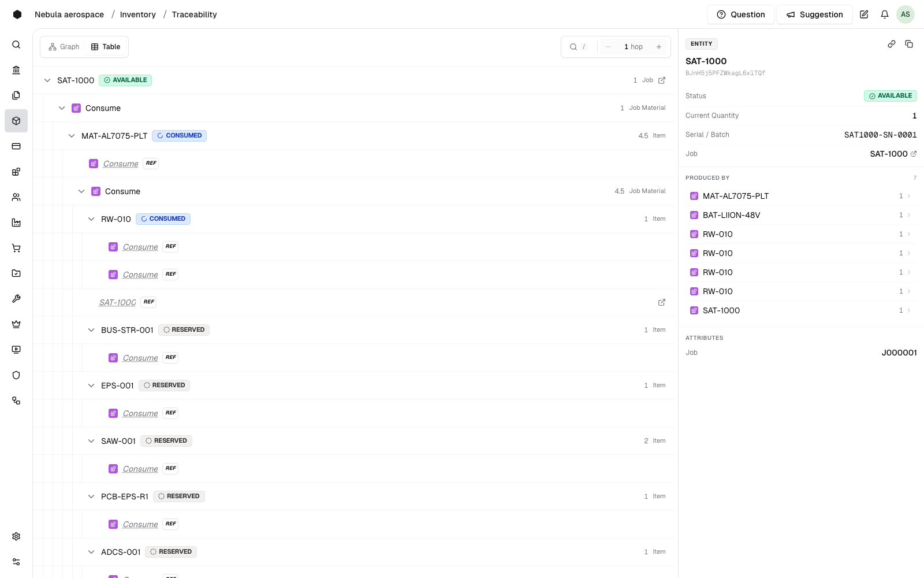This screenshot has width=924, height=578.
Task: Open the crown icon in the sidebar
Action: [16, 324]
